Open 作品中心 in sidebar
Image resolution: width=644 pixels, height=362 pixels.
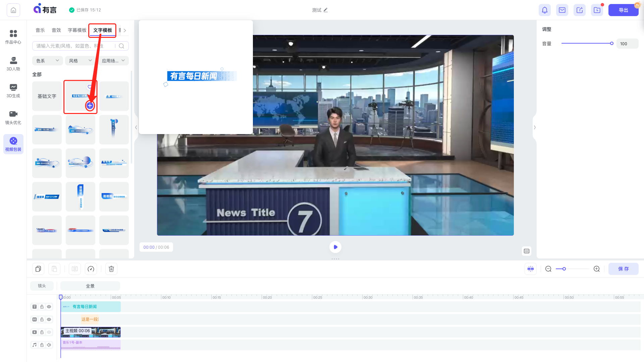pos(13,37)
